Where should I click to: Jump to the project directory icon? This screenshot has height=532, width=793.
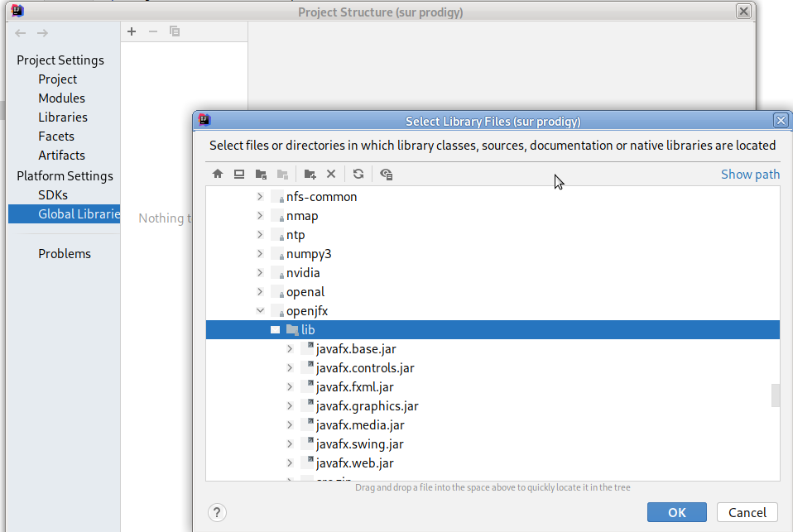click(261, 174)
